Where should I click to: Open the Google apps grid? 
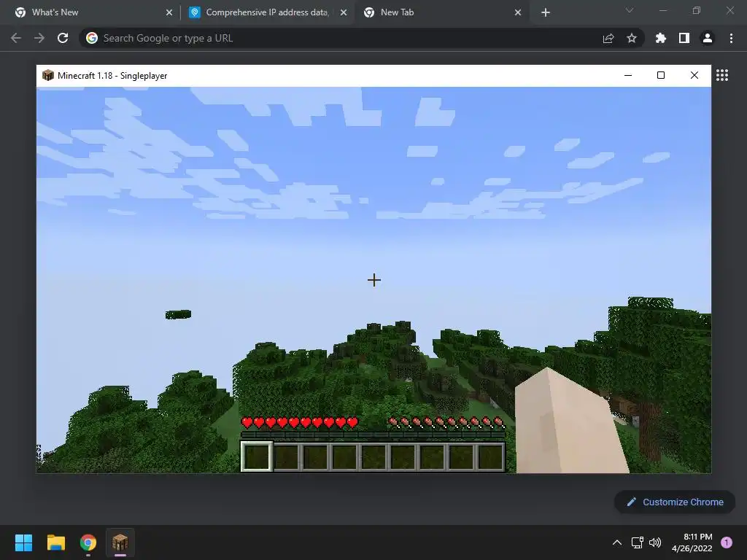[x=722, y=75]
